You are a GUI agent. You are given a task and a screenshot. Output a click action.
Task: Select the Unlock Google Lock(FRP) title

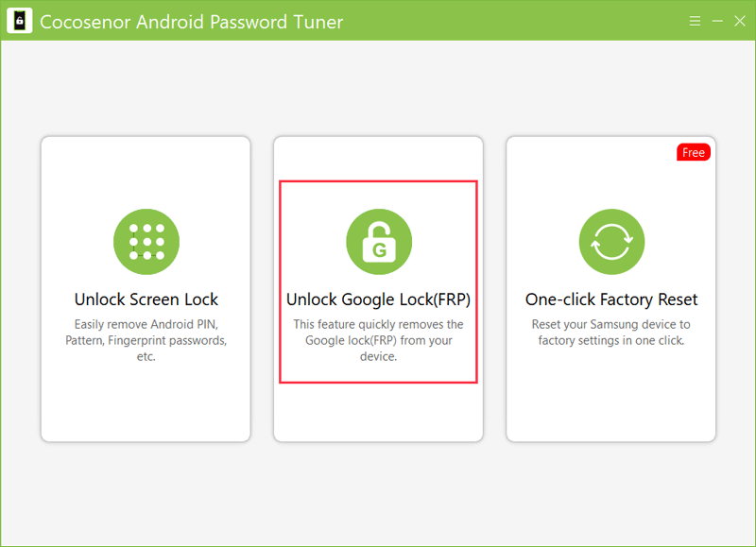pyautogui.click(x=379, y=299)
